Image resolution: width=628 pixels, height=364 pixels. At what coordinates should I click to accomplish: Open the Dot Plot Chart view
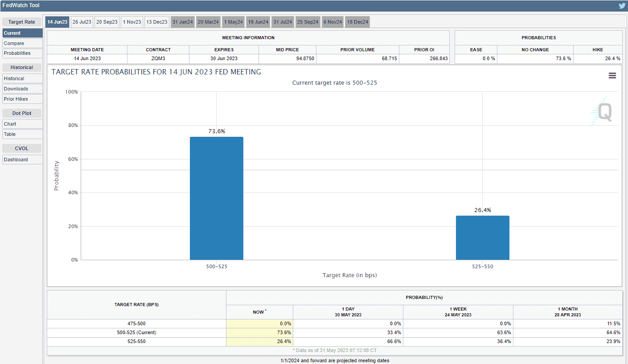coord(22,124)
